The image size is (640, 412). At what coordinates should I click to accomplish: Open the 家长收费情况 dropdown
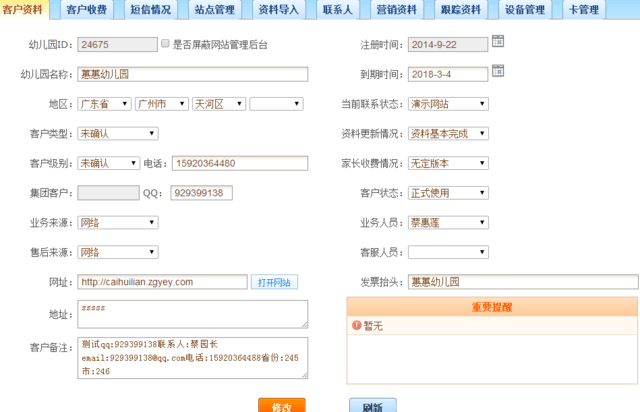click(x=448, y=163)
